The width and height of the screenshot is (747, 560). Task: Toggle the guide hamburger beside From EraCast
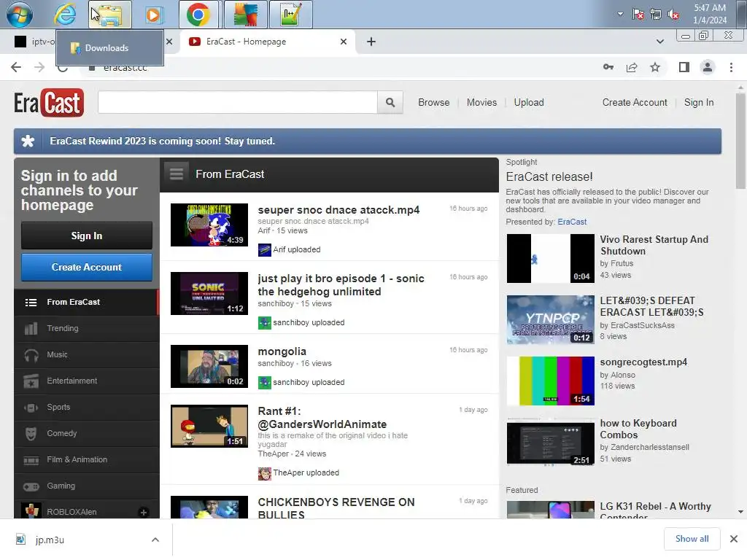[177, 174]
